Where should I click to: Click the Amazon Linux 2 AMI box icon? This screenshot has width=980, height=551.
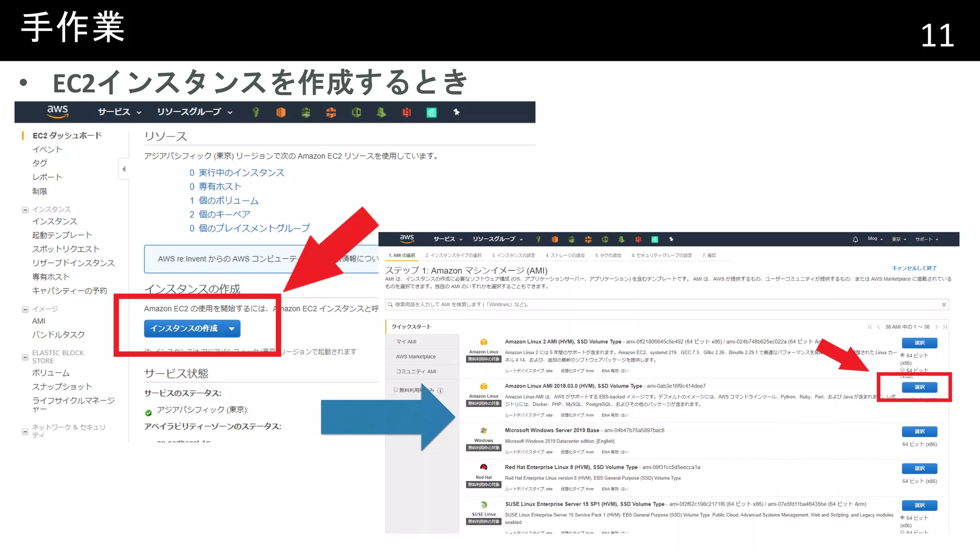[484, 342]
